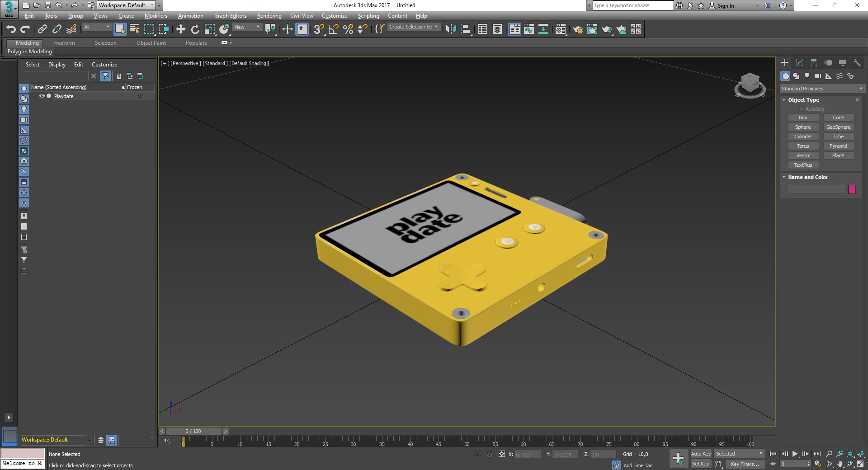
Task: Toggle Set Key mode
Action: click(x=701, y=464)
